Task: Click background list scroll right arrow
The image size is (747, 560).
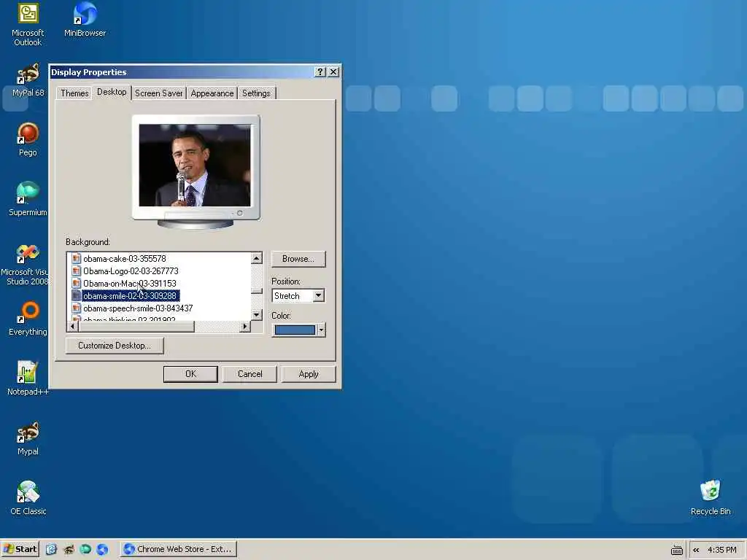Action: click(245, 326)
